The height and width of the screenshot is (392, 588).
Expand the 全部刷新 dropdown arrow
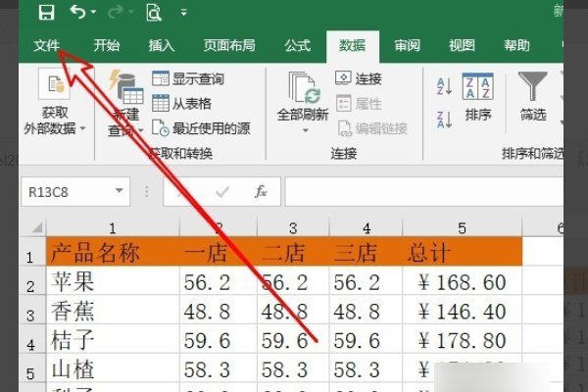pos(306,130)
